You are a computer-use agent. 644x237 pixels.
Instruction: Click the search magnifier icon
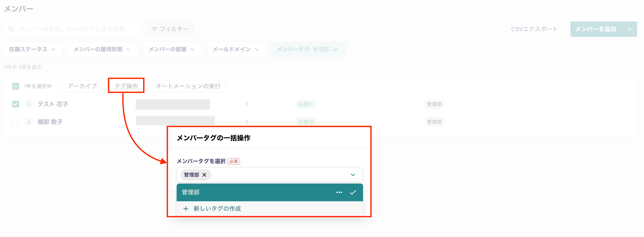pyautogui.click(x=11, y=29)
